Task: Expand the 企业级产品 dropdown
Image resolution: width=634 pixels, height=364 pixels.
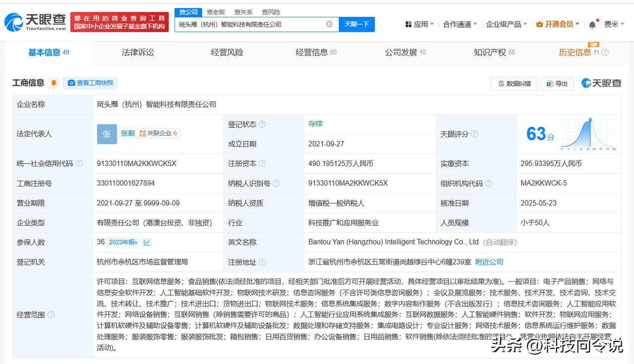Action: (507, 24)
